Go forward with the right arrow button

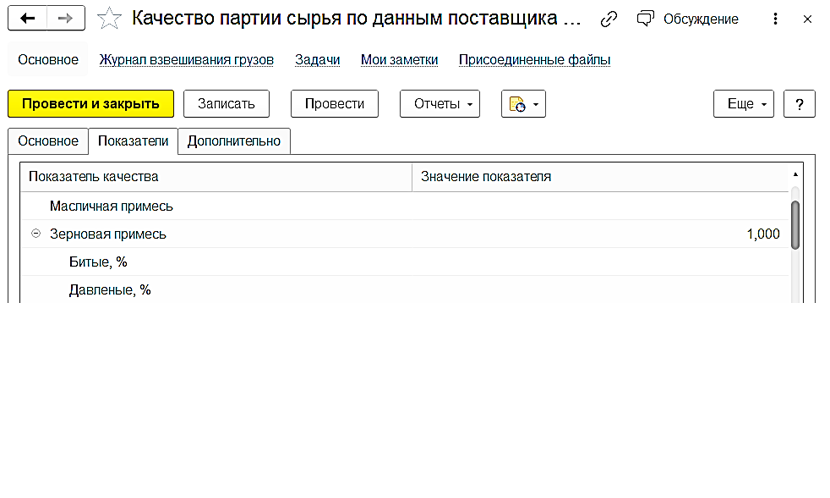pyautogui.click(x=66, y=19)
